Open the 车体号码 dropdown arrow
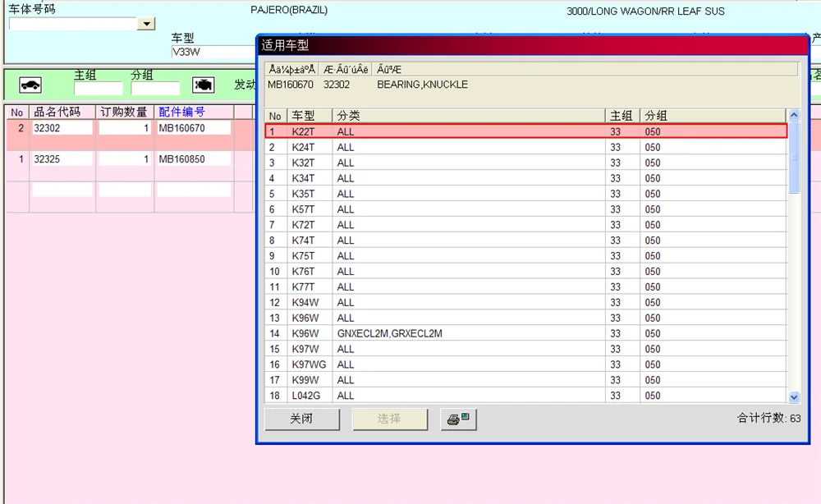 pyautogui.click(x=147, y=24)
